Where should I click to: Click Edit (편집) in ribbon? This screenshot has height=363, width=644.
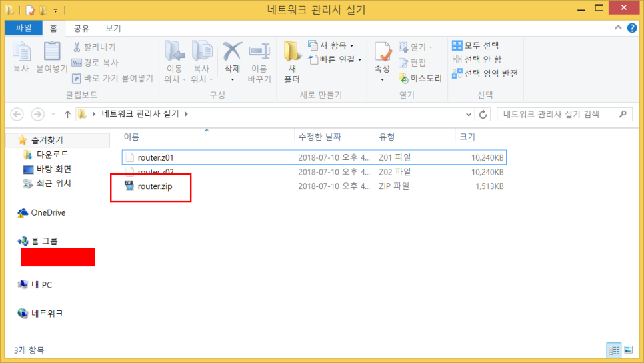(413, 63)
